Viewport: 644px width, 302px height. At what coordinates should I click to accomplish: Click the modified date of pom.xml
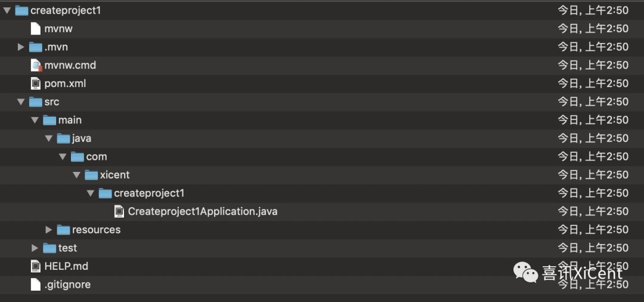tap(593, 84)
